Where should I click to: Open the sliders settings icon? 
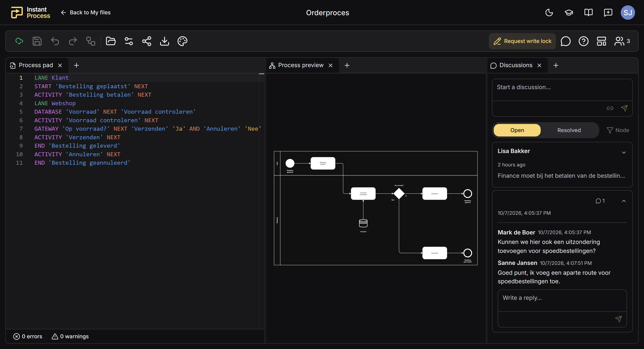tap(129, 41)
